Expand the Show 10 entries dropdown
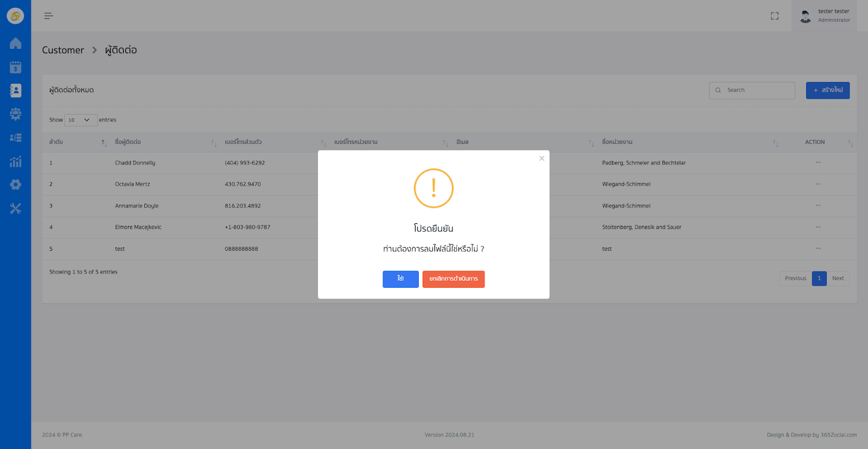 point(80,120)
